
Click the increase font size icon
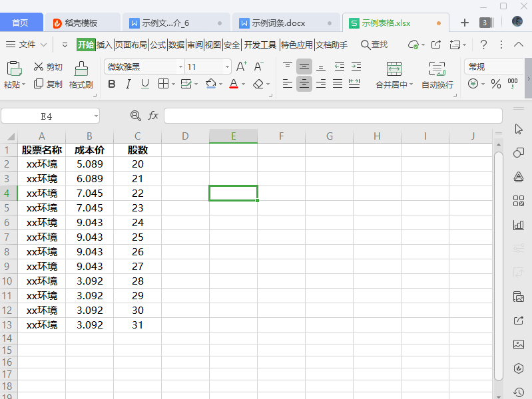point(241,66)
